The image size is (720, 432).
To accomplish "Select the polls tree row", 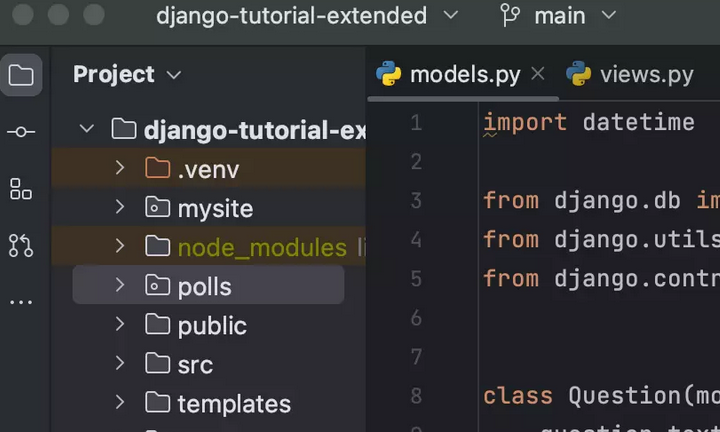I will (208, 285).
